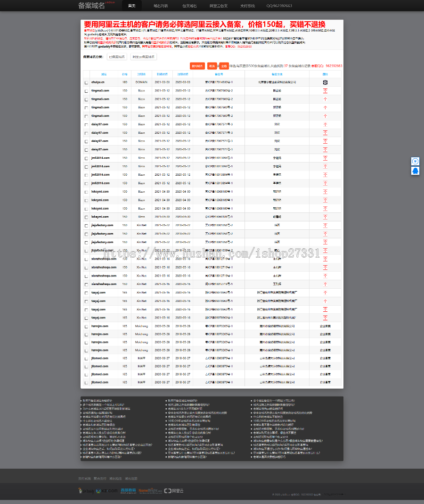This screenshot has width=424, height=504.
Task: Click the orange 购买域名 button
Action: [x=197, y=66]
